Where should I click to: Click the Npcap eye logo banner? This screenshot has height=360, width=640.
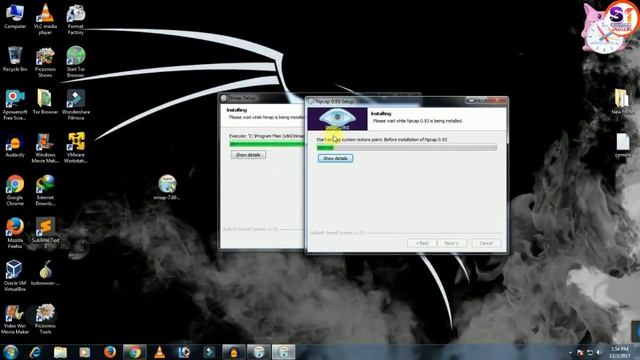[x=338, y=119]
